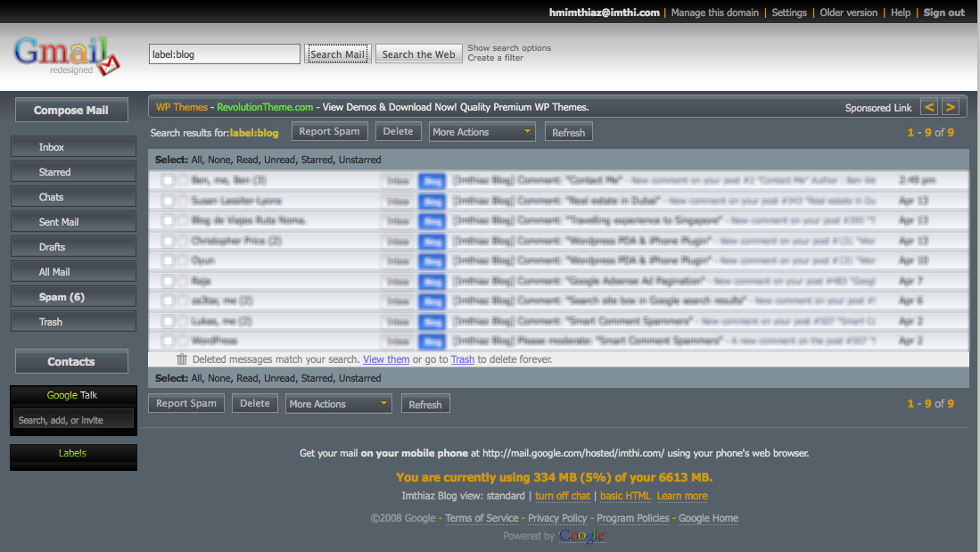Star the "Real estate in Dubai" email
Screen dimensions: 980x552
click(182, 201)
